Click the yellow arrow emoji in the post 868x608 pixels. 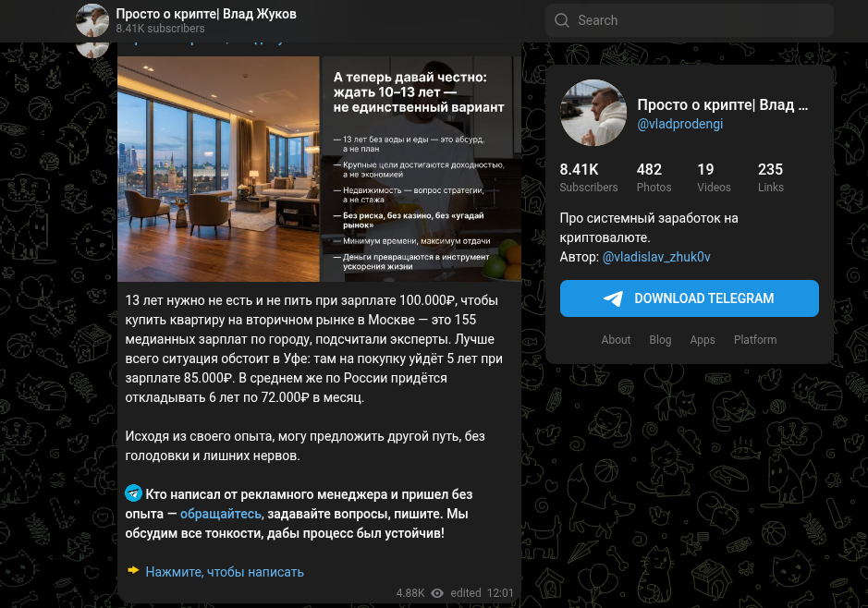133,570
